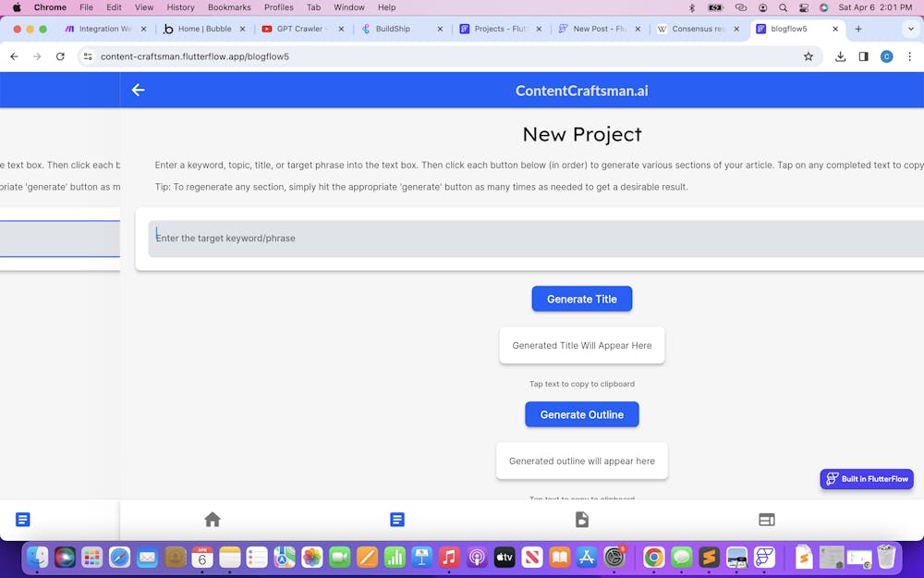Open the Window menu

tap(349, 7)
